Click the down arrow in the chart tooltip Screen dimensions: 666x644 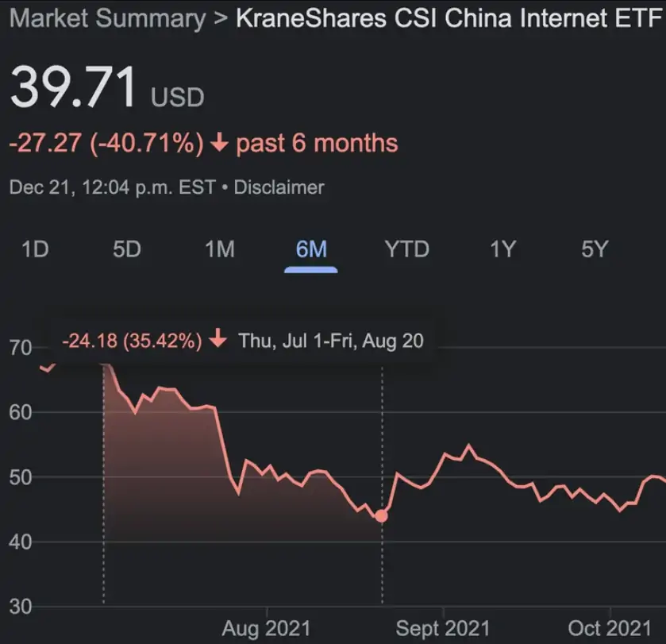coord(218,341)
